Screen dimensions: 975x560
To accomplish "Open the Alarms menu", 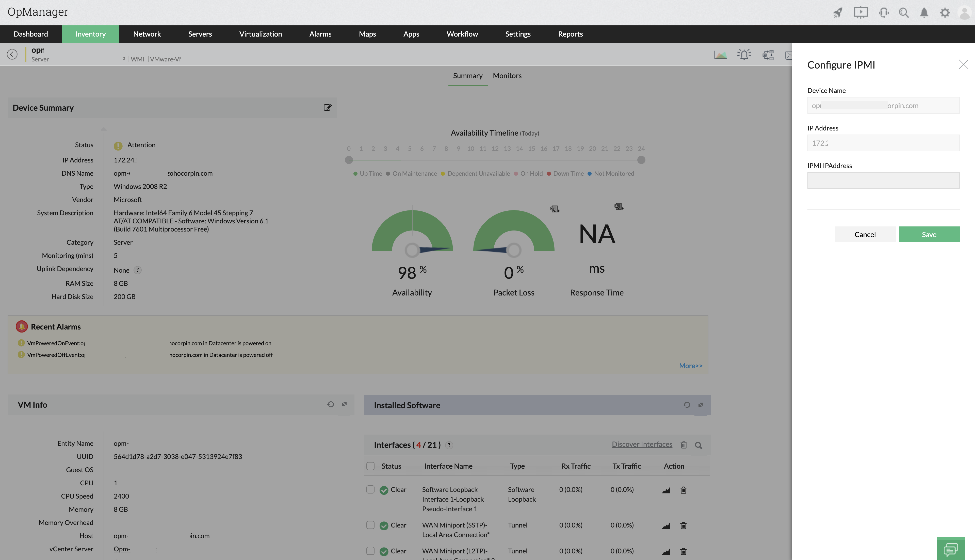I will [x=320, y=34].
